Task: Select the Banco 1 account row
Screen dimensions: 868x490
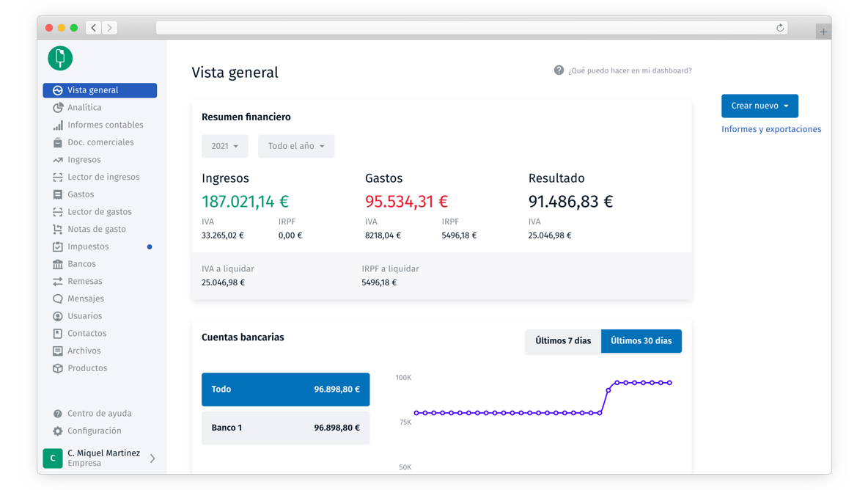Action: pos(285,428)
